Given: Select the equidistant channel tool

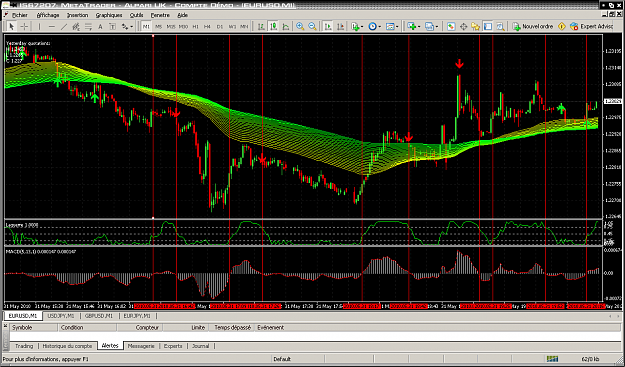Looking at the screenshot, I should click(x=76, y=27).
